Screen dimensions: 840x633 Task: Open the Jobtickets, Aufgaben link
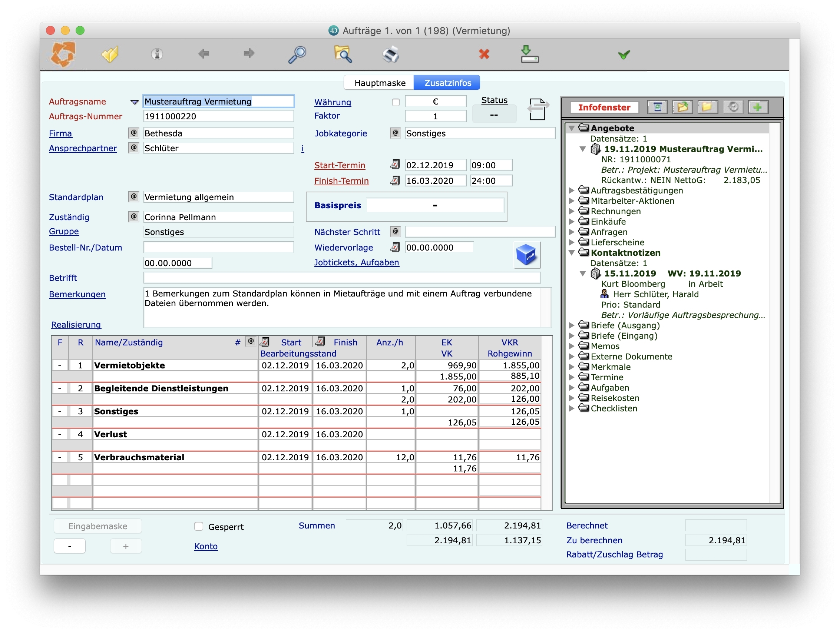356,262
